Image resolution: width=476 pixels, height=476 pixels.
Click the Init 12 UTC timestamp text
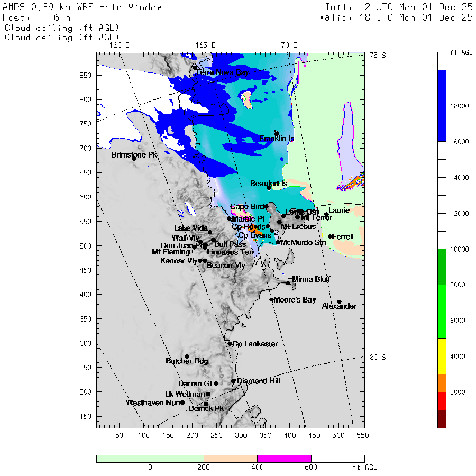tap(399, 7)
